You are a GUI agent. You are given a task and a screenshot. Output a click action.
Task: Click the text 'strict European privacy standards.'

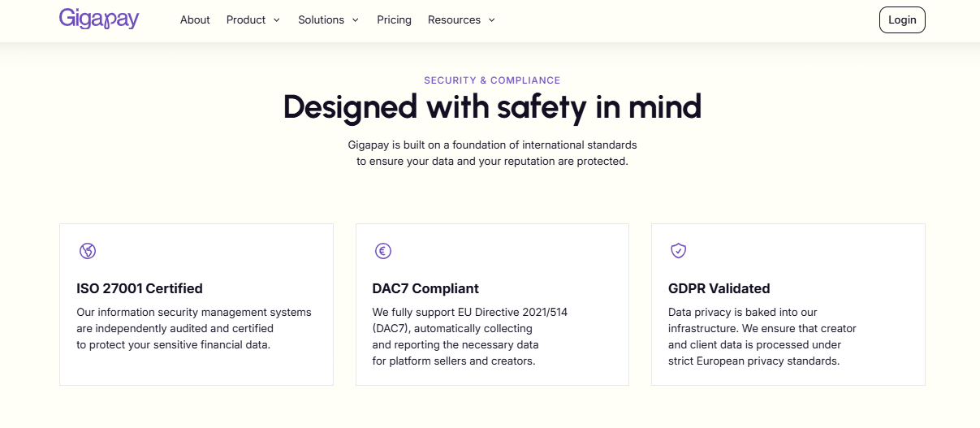(x=753, y=361)
